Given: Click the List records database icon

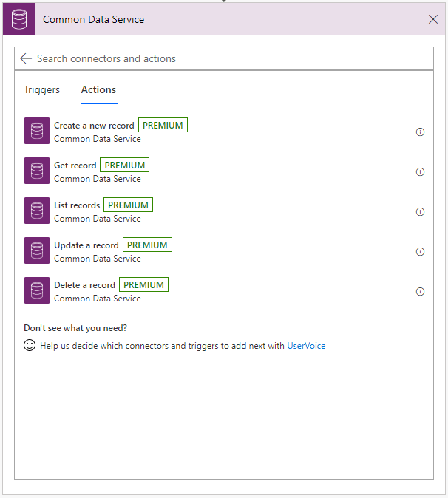Looking at the screenshot, I should 37,211.
